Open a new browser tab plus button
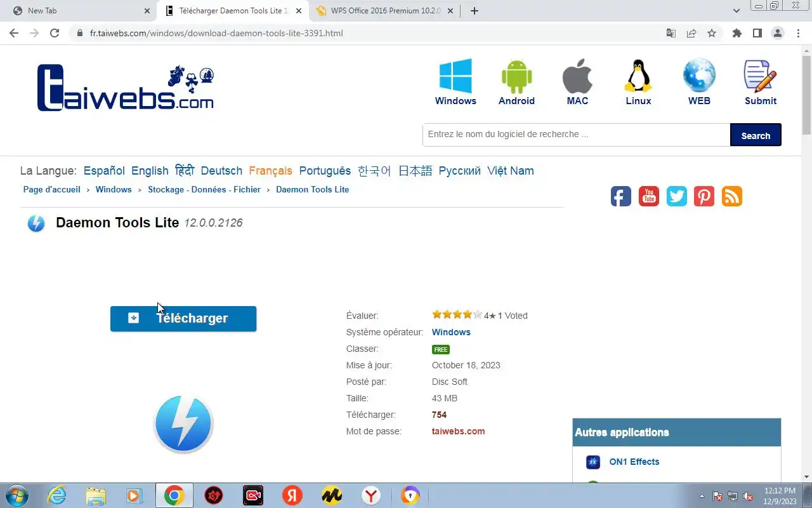Viewport: 812px width, 508px height. tap(475, 11)
